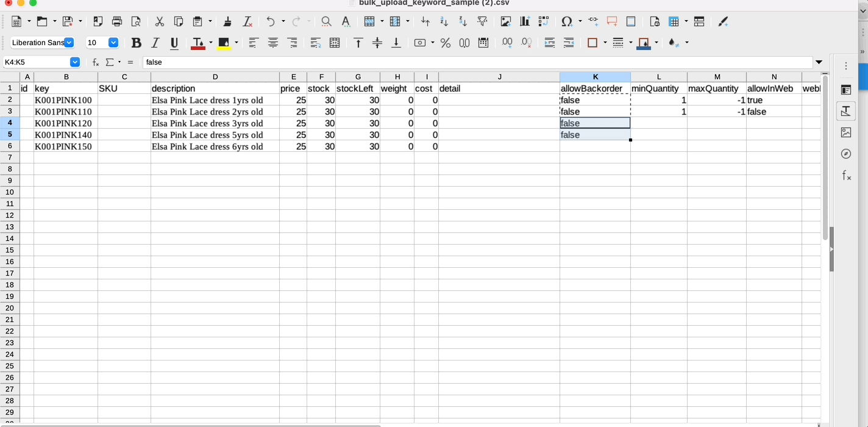
Task: Toggle italic formatting
Action: [x=154, y=43]
